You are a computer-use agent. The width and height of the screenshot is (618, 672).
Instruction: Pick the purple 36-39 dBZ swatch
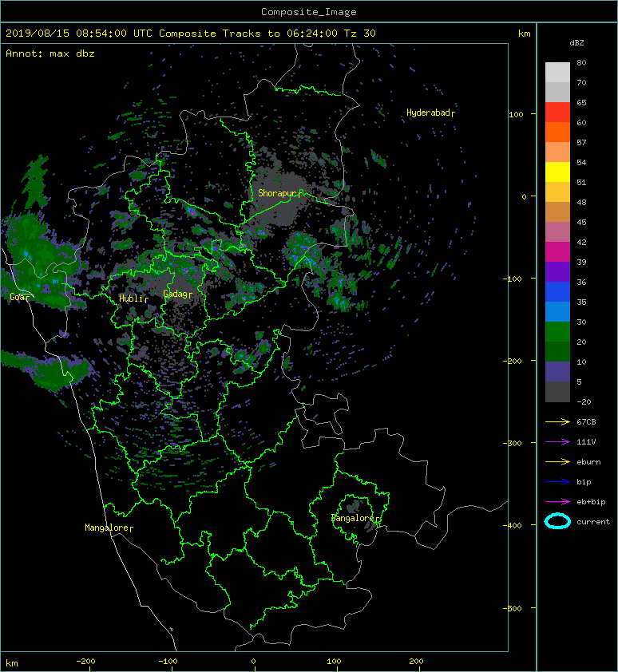[557, 271]
